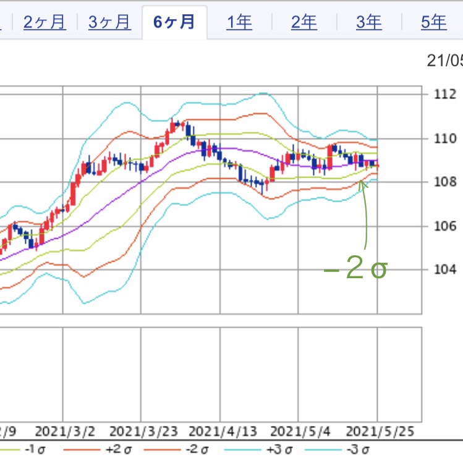Open the 5年 chart period
Screen dimensions: 463x476
(x=434, y=22)
